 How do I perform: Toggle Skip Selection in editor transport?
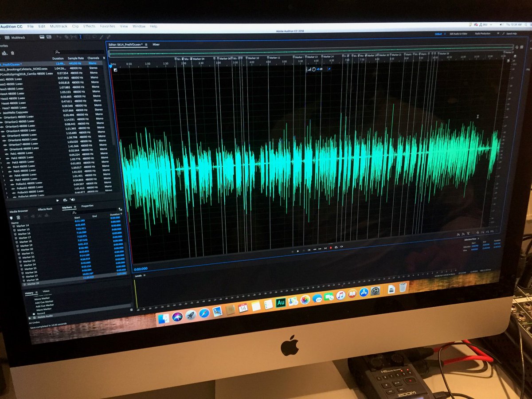coord(341,247)
